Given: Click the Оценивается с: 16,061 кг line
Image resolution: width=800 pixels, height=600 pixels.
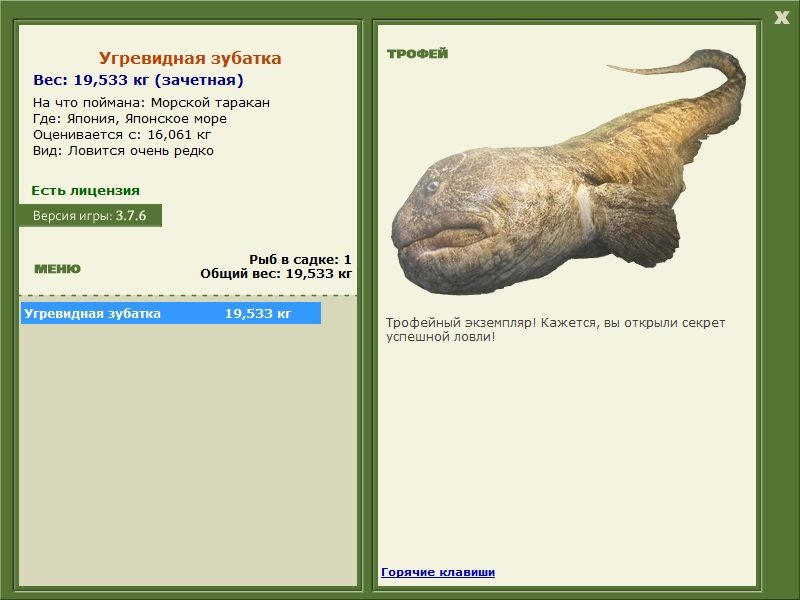Looking at the screenshot, I should pos(122,135).
